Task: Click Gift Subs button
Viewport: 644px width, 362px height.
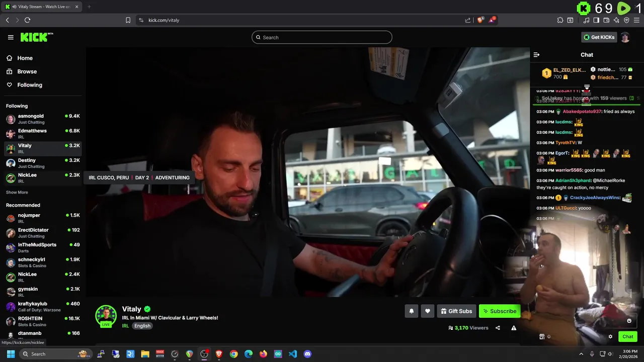Action: pos(456,311)
